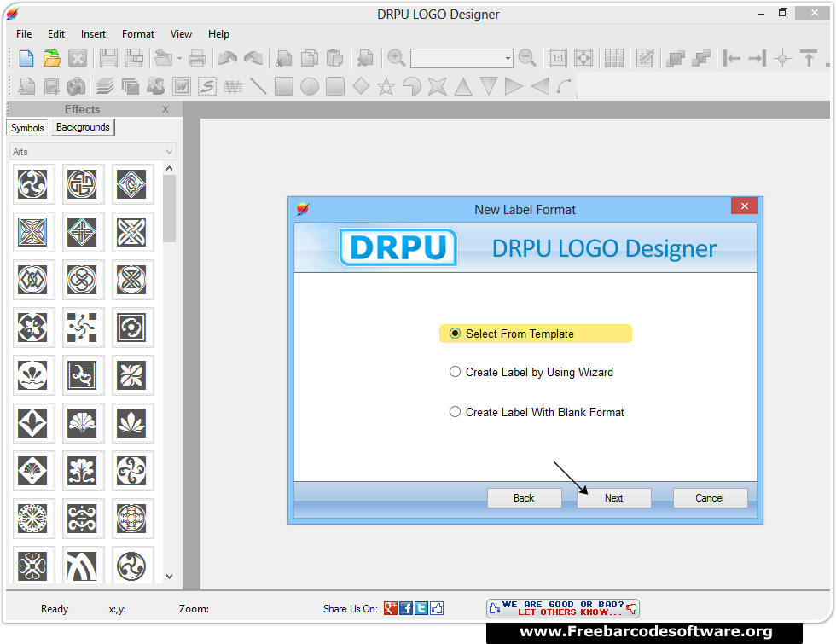Click the Paste clipboard icon
The height and width of the screenshot is (644, 836).
click(334, 58)
